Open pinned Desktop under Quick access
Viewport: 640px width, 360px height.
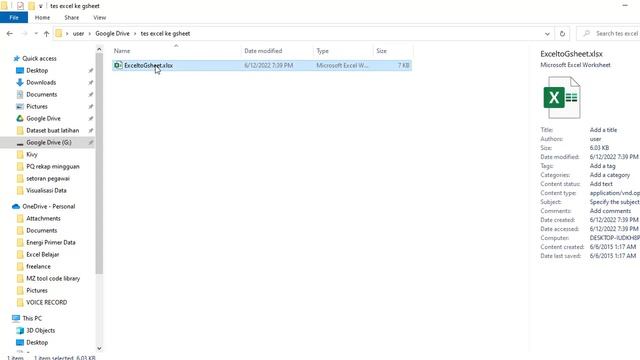(37, 71)
